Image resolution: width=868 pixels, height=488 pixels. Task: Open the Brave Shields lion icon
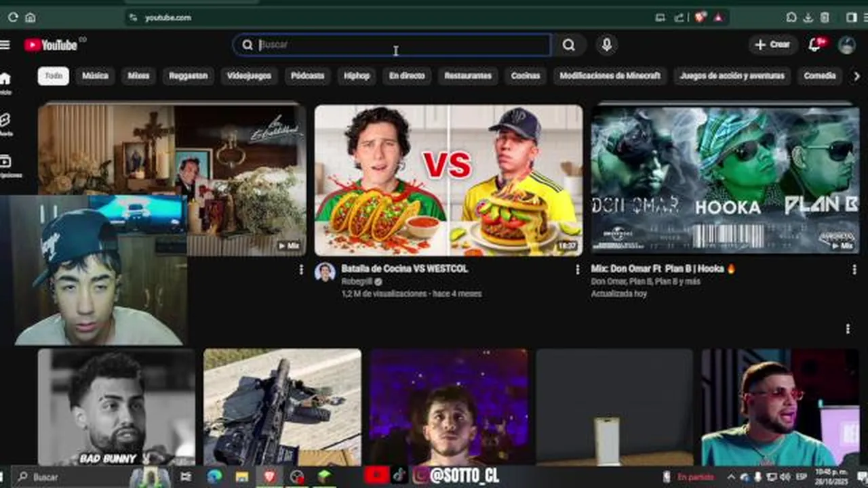tap(701, 17)
